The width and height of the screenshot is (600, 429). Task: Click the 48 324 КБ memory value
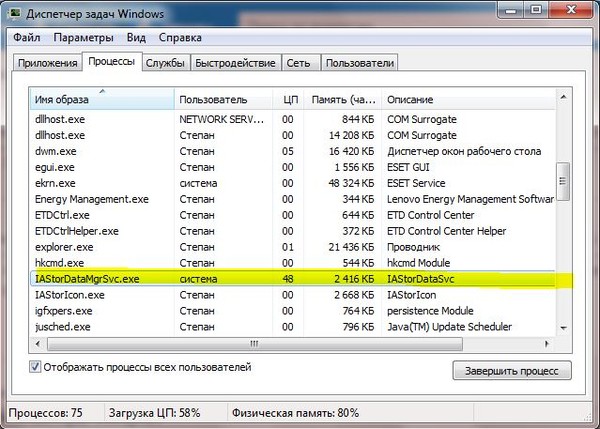[351, 183]
